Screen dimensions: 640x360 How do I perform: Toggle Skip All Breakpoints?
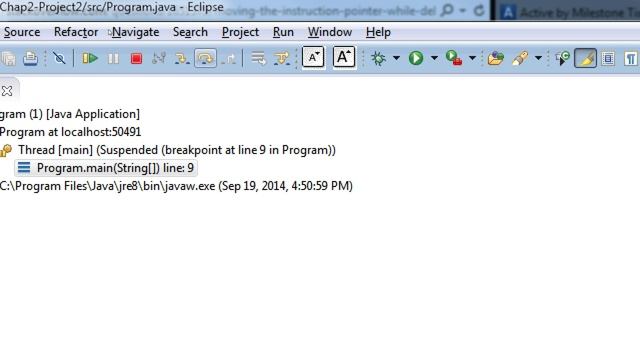point(59,58)
